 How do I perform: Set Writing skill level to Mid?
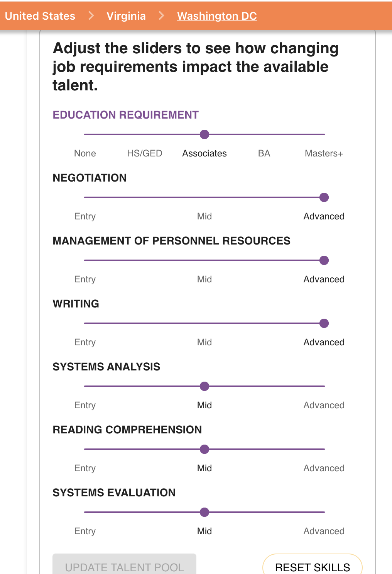[x=204, y=342]
